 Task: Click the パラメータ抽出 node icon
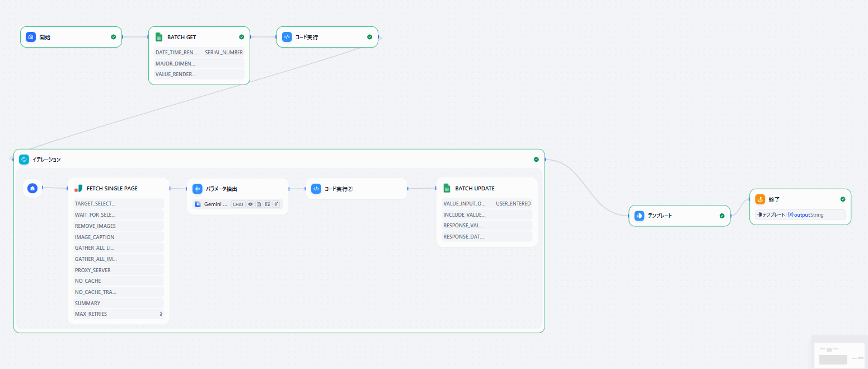[x=197, y=189]
